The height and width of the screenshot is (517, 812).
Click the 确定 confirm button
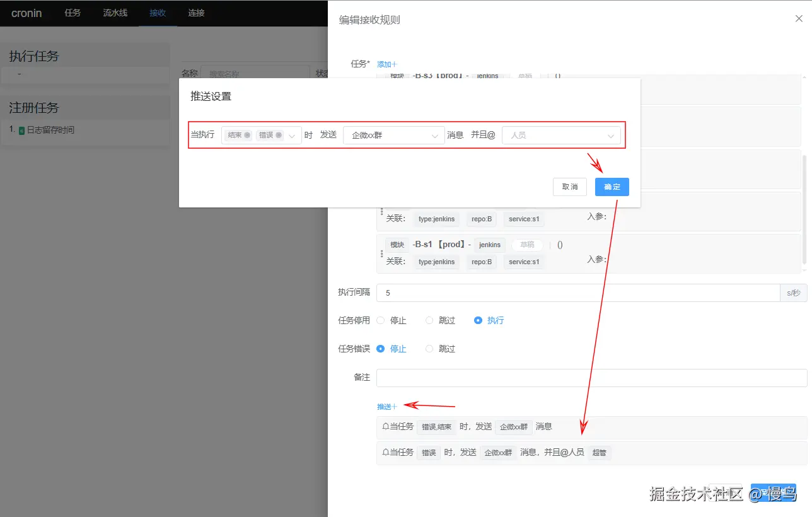[611, 187]
